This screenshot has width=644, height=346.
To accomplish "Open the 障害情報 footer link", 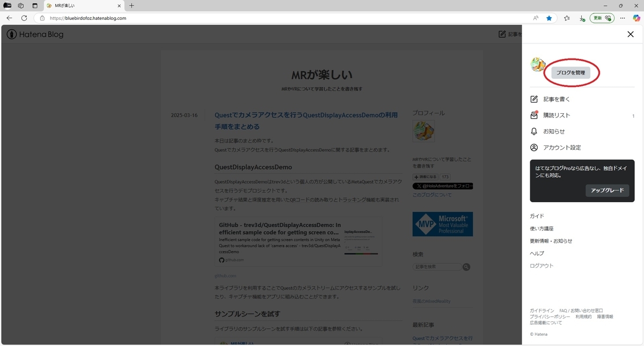I will coord(605,316).
